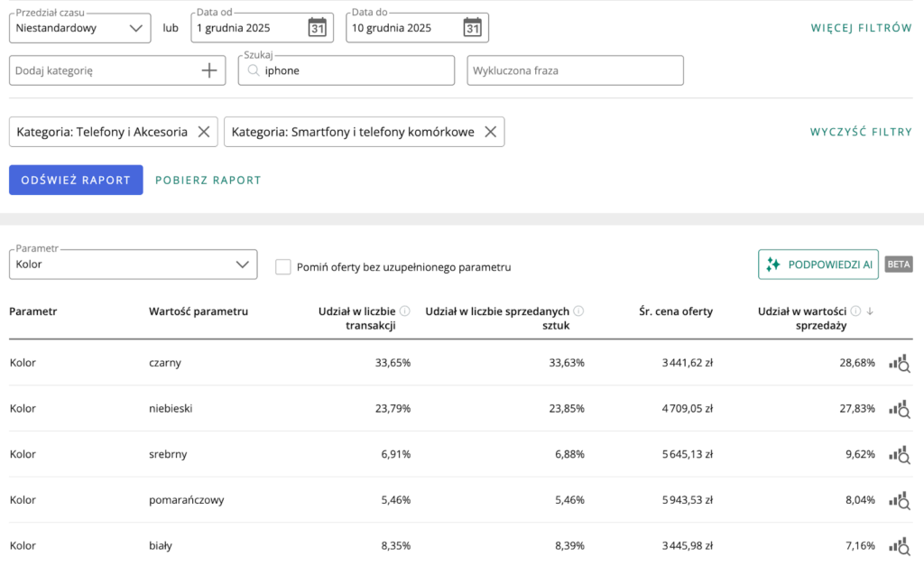Open 'WIĘCEJ FILTRÓW' options
This screenshot has width=924, height=566.
(x=861, y=28)
